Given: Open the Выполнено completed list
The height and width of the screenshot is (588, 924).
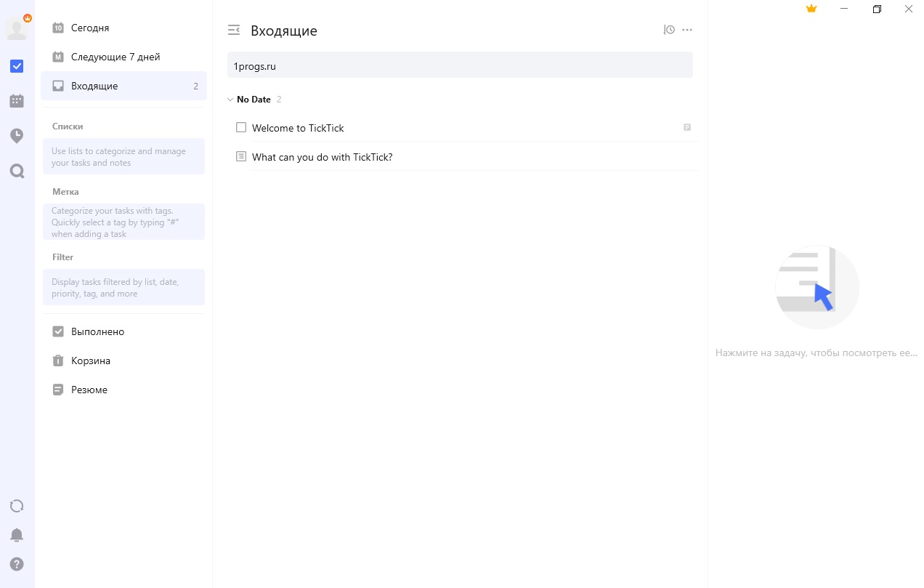Looking at the screenshot, I should [97, 331].
